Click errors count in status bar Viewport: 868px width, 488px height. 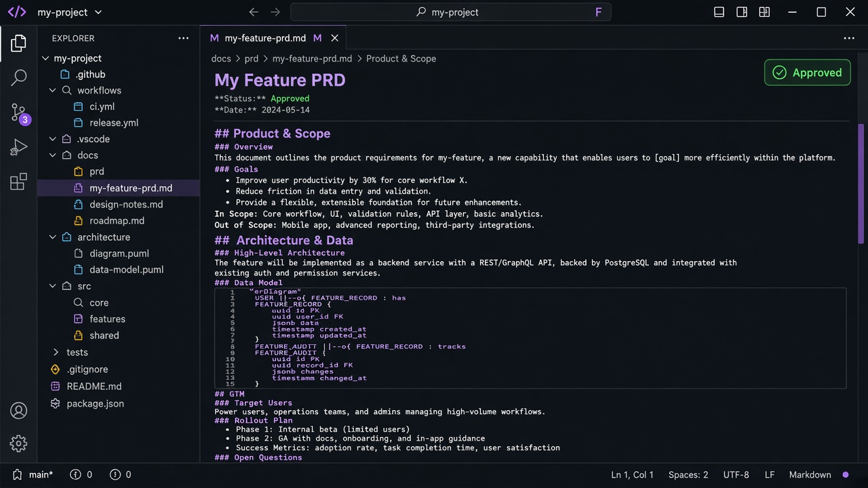coord(81,475)
